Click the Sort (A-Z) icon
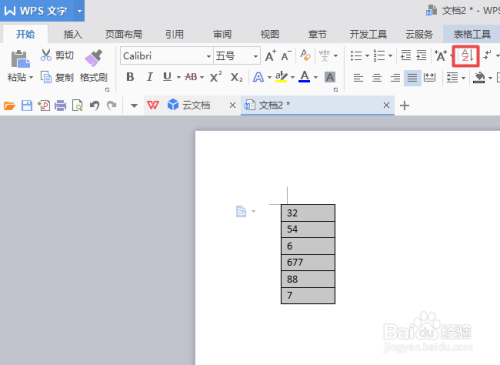500x365 pixels. tap(466, 56)
